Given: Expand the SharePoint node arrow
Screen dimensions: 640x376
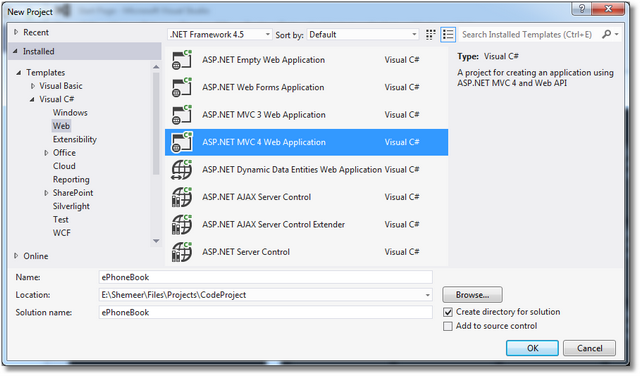Looking at the screenshot, I should 46,193.
